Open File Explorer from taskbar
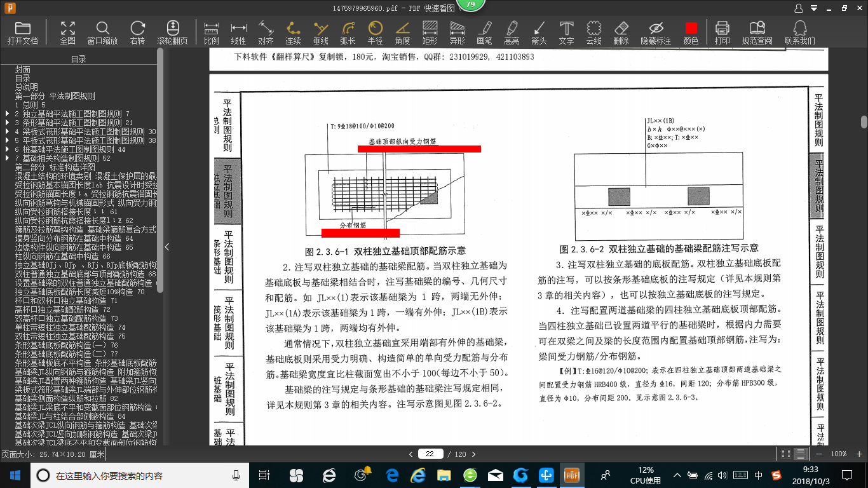This screenshot has height=488, width=868. (444, 475)
